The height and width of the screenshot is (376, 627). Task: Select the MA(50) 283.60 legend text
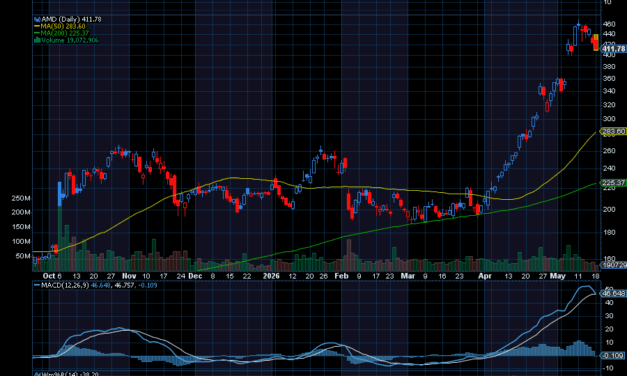click(x=63, y=26)
